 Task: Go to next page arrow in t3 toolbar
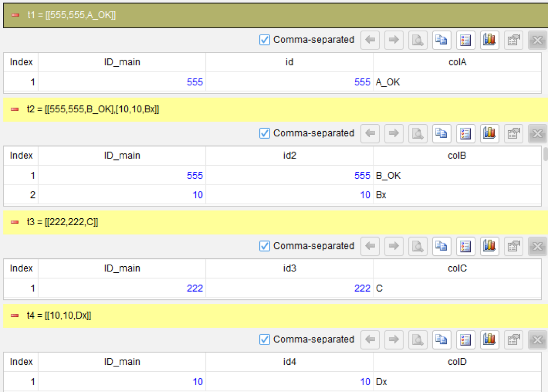394,246
